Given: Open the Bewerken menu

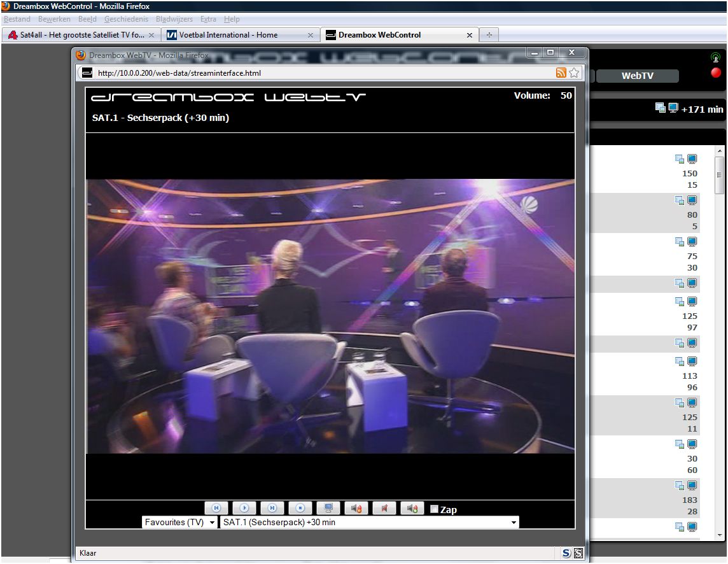Looking at the screenshot, I should (54, 19).
